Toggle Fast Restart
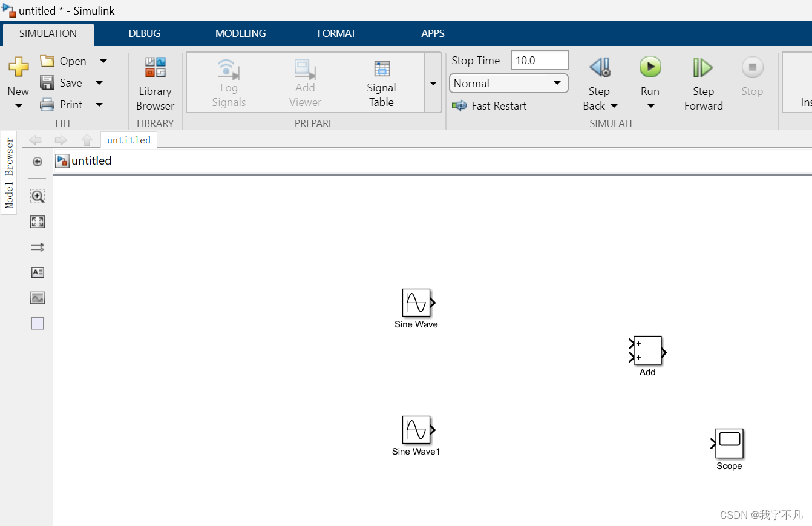812x526 pixels. pos(489,106)
